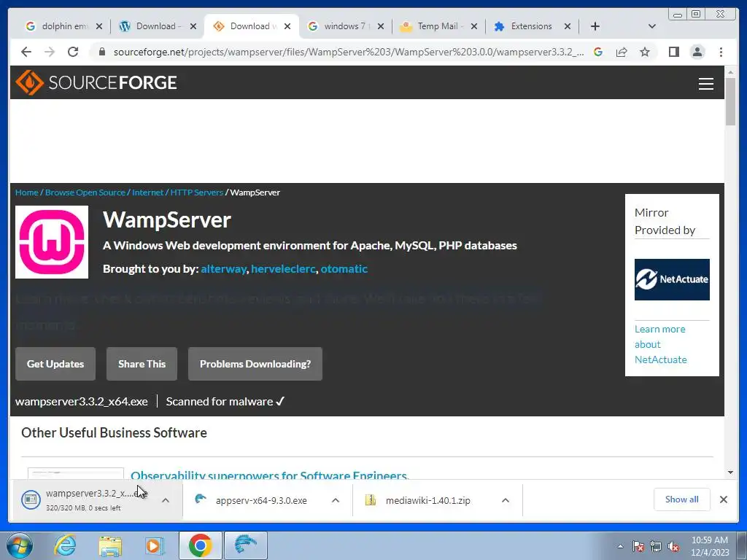Viewport: 747px width, 560px height.
Task: Open the Internet breadcrumb link
Action: [x=147, y=192]
